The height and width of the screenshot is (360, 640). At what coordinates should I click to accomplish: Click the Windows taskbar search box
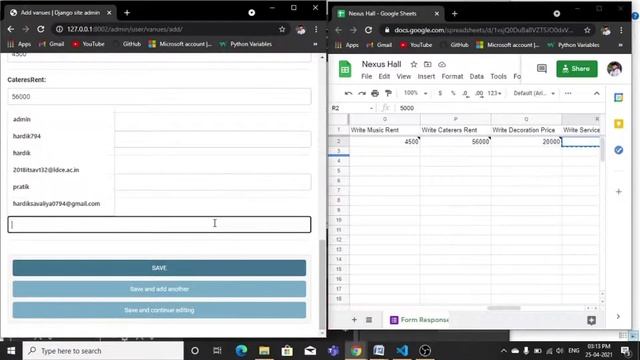point(103,351)
